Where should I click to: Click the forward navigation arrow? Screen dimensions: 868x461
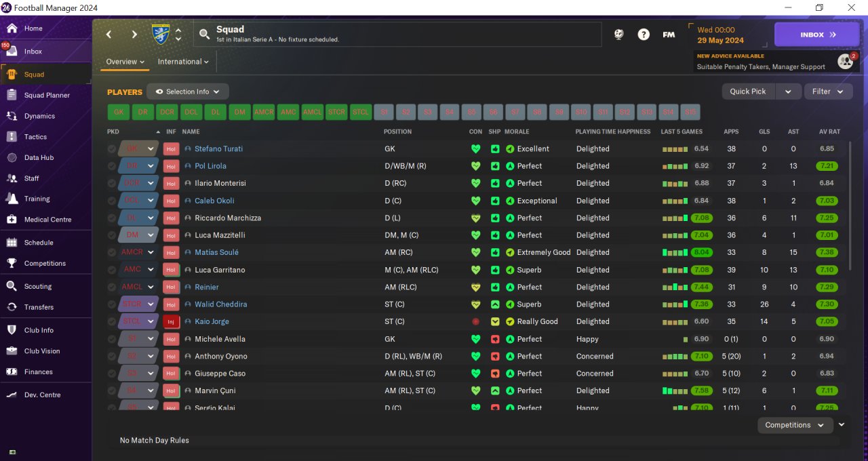click(134, 35)
